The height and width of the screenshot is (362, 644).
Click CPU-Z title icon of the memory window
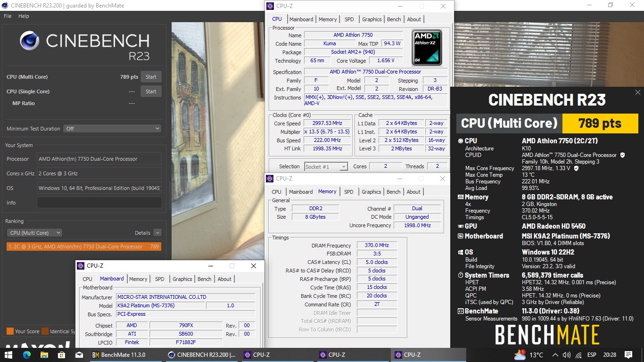[270, 179]
